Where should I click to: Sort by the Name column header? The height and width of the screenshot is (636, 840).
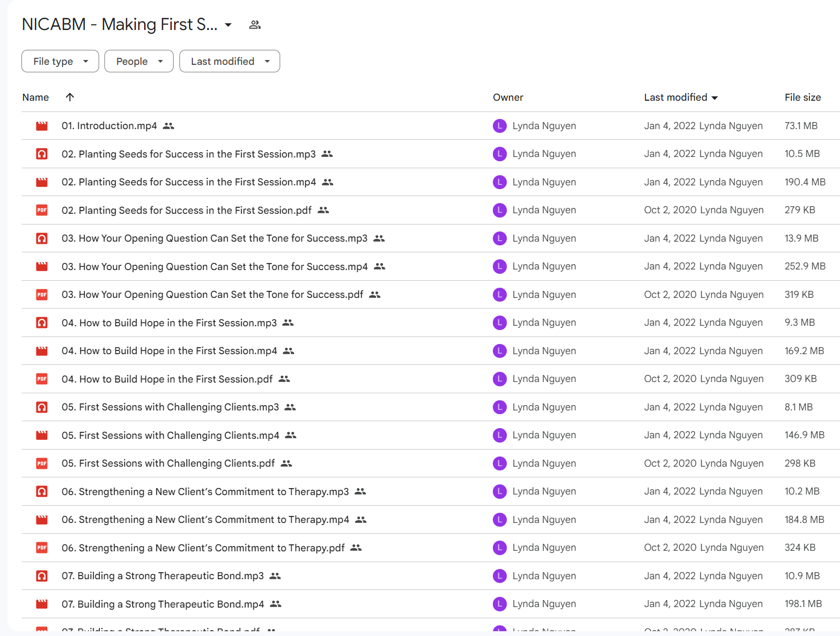click(35, 97)
